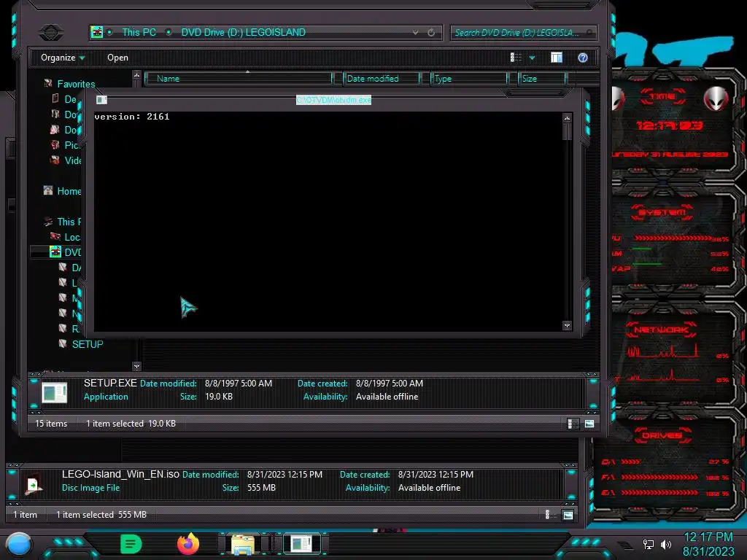Click the SETUP.EXE details pane thumbnail
The height and width of the screenshot is (560, 747).
54,393
